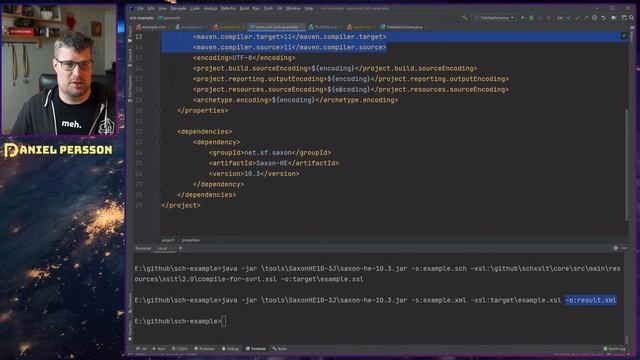Click the 'net.sf.saxon' groupId text
Screen dimensions: 640x360
click(x=268, y=153)
